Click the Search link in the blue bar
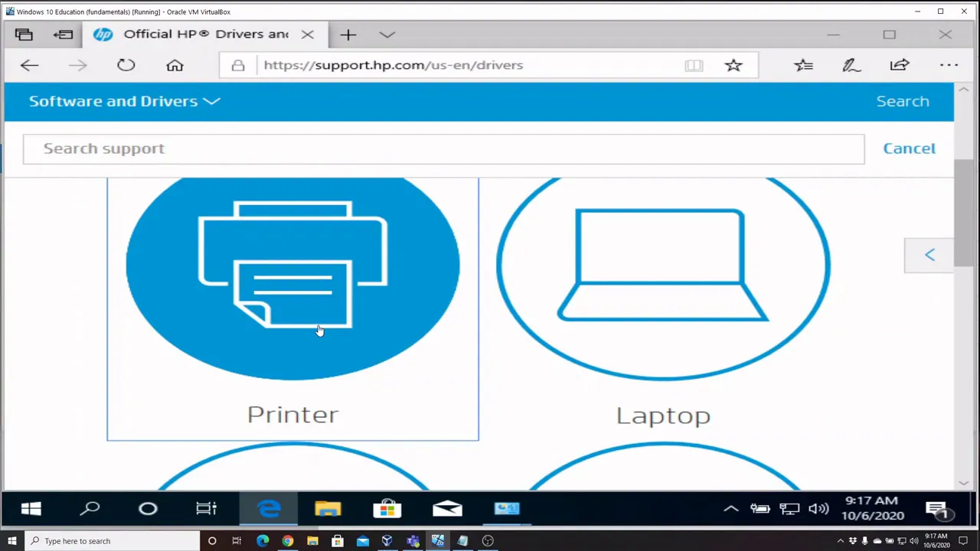980x551 pixels. coord(903,101)
